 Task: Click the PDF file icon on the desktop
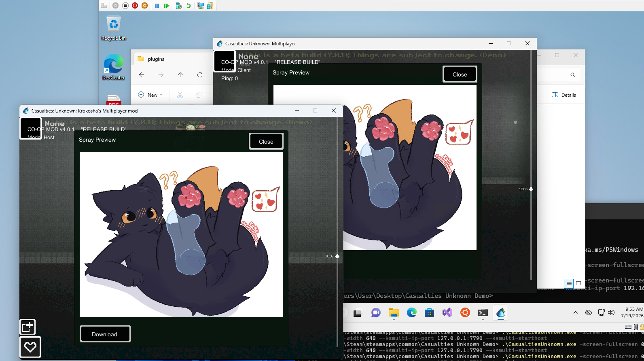[x=114, y=100]
